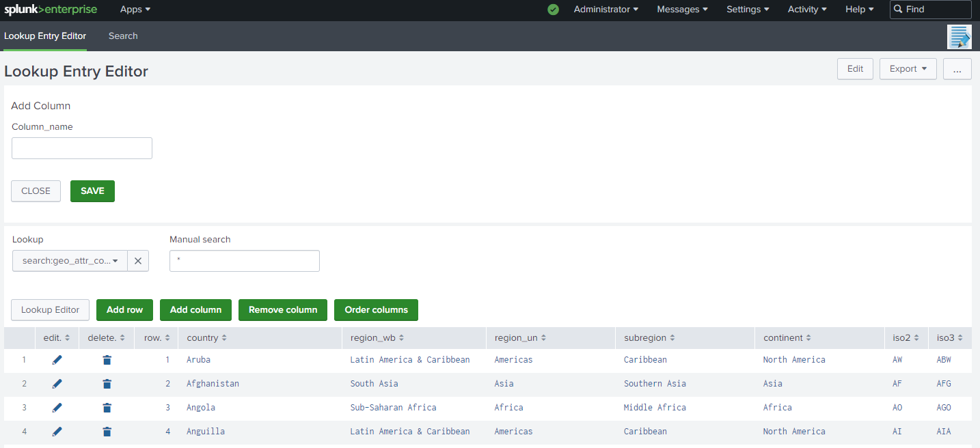
Task: Sort by the delete. column header
Action: (x=106, y=338)
